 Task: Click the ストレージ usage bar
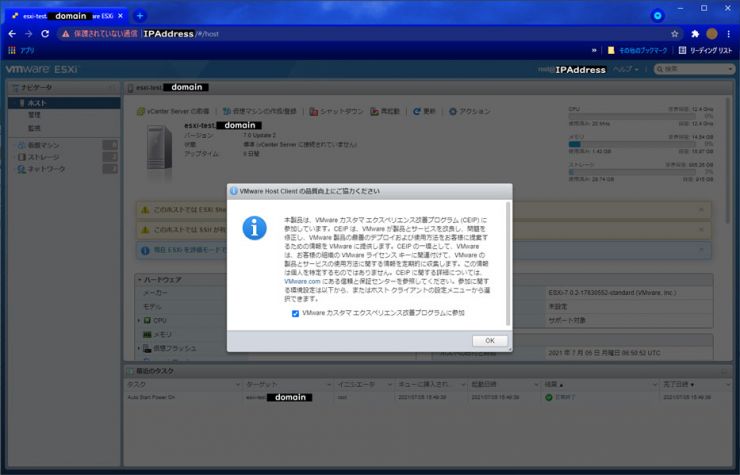pos(632,172)
